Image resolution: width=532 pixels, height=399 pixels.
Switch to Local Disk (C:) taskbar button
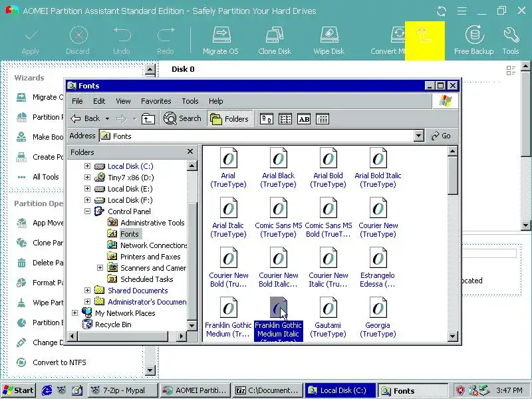(340, 390)
